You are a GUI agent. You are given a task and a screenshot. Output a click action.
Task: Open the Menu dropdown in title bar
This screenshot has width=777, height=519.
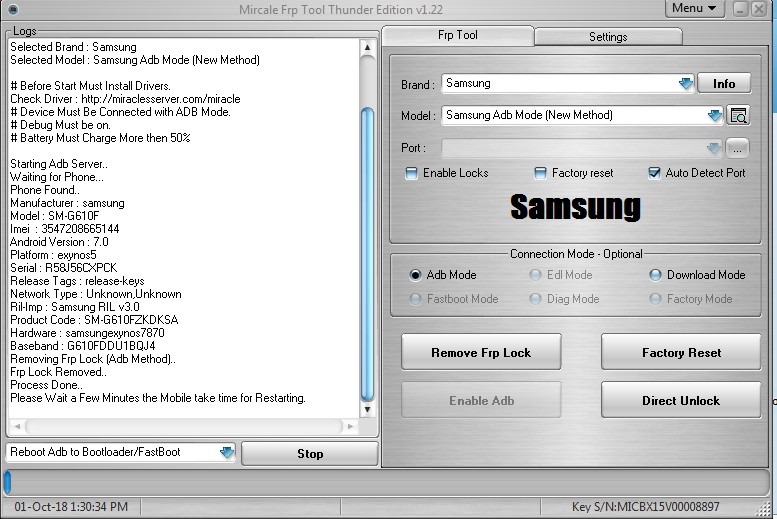tap(695, 8)
